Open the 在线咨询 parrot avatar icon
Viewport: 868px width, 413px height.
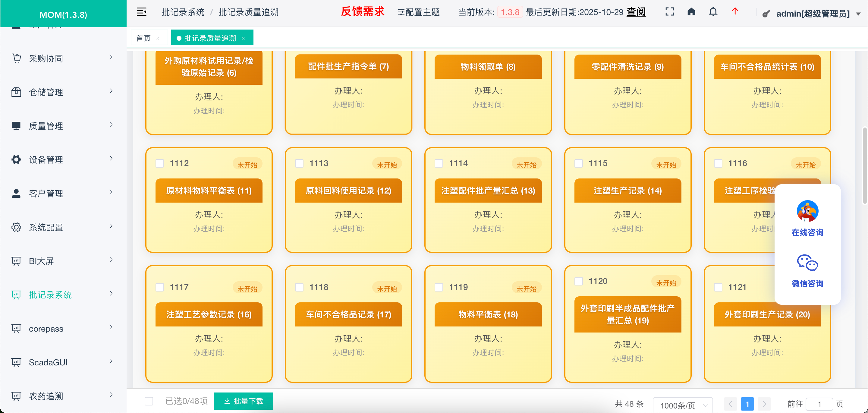[x=807, y=211]
